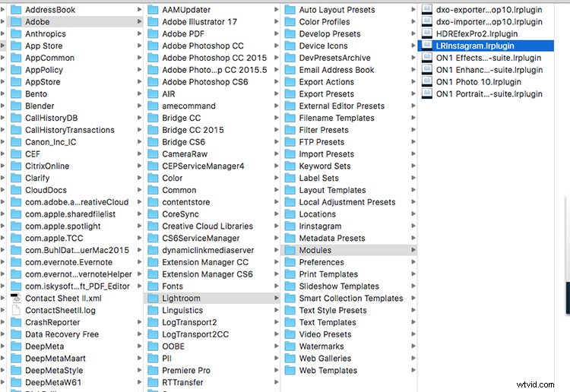570x392 pixels.
Task: Select the Watermarks folder
Action: click(321, 346)
